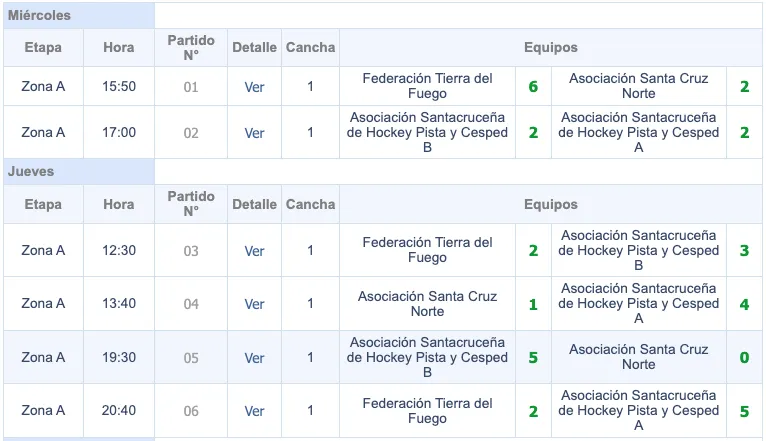Click the score 6 in match 01
766x441 pixels.
(x=533, y=87)
